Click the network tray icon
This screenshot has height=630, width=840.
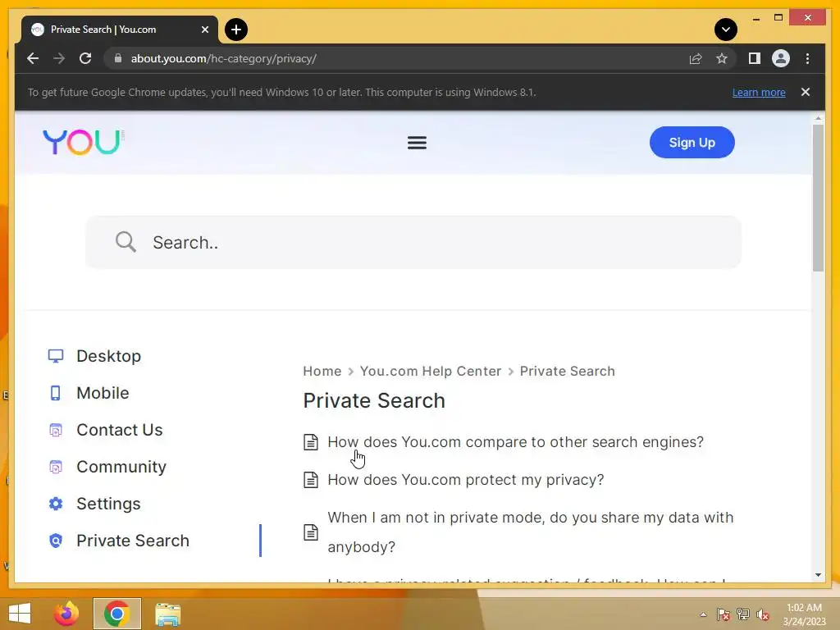pyautogui.click(x=743, y=614)
